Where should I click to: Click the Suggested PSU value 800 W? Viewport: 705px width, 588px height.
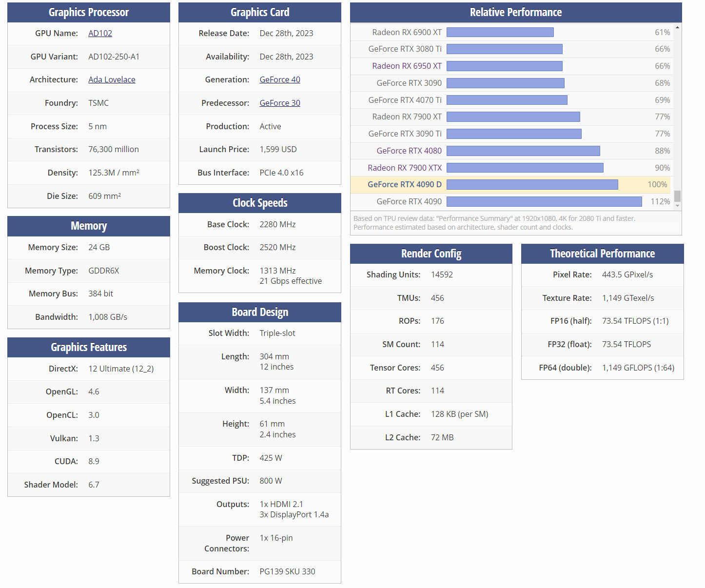tap(271, 481)
